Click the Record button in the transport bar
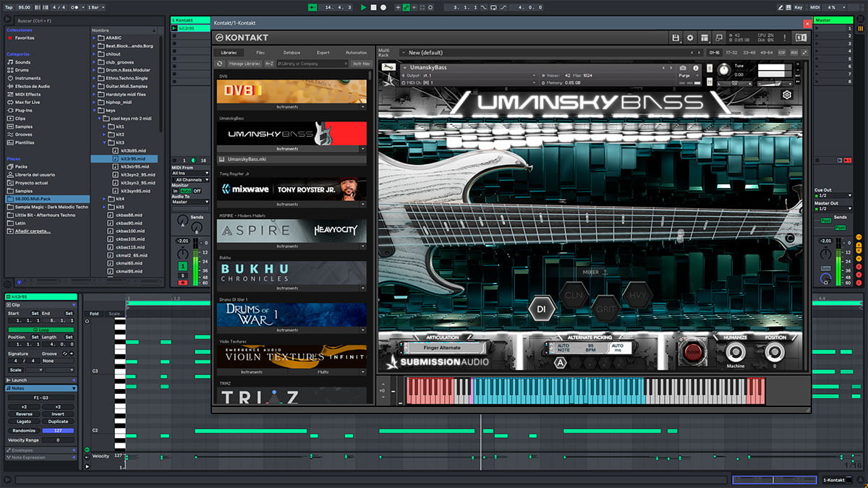 click(x=383, y=7)
